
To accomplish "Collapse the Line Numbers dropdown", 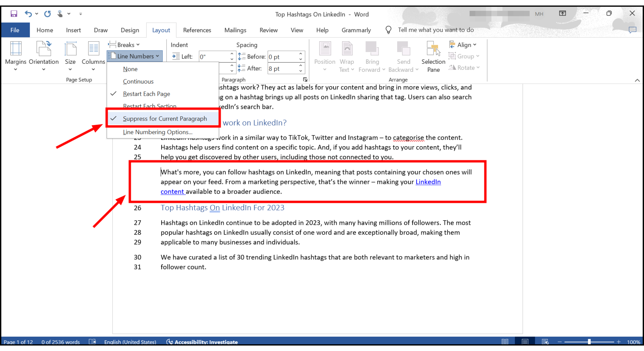I will [x=135, y=56].
